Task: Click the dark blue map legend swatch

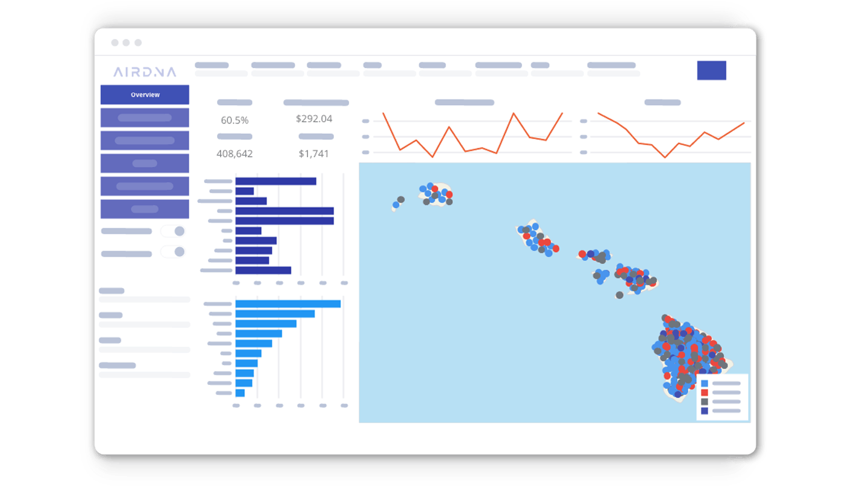Action: tap(704, 411)
